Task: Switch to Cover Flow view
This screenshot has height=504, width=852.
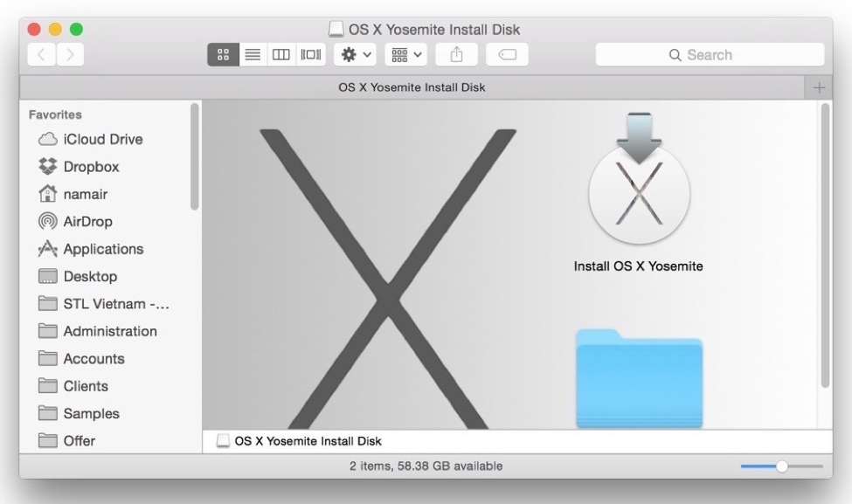Action: (311, 54)
